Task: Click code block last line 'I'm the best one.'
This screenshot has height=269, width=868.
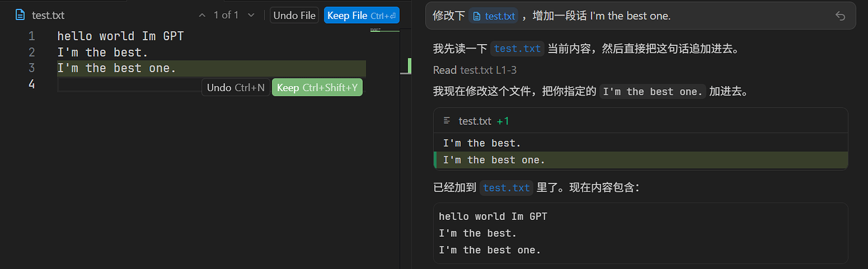Action: point(490,250)
